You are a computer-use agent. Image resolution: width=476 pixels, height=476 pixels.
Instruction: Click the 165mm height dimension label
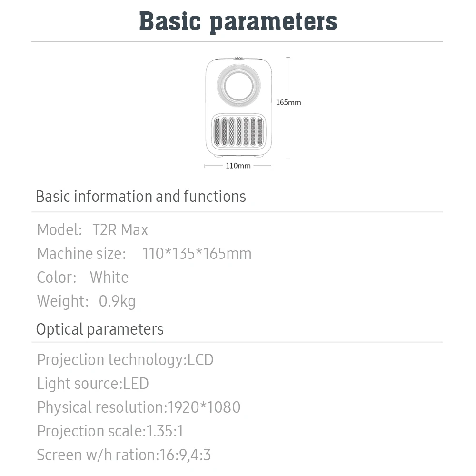[x=288, y=103]
